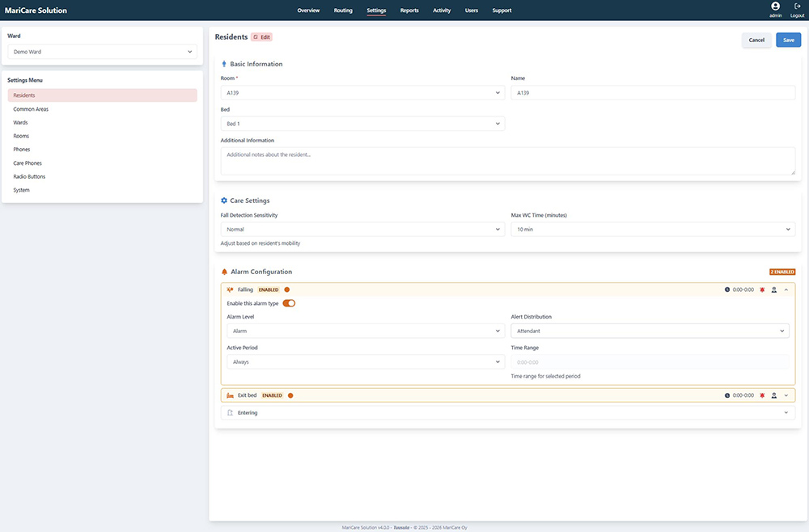The width and height of the screenshot is (809, 532).
Task: Click the gear icon beside Care Settings
Action: 224,201
